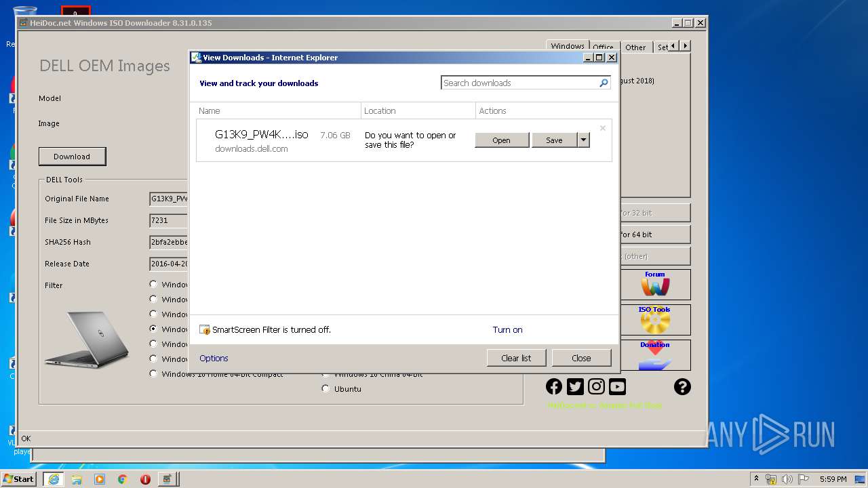This screenshot has height=488, width=868.
Task: Save the ISO file
Action: [x=554, y=140]
